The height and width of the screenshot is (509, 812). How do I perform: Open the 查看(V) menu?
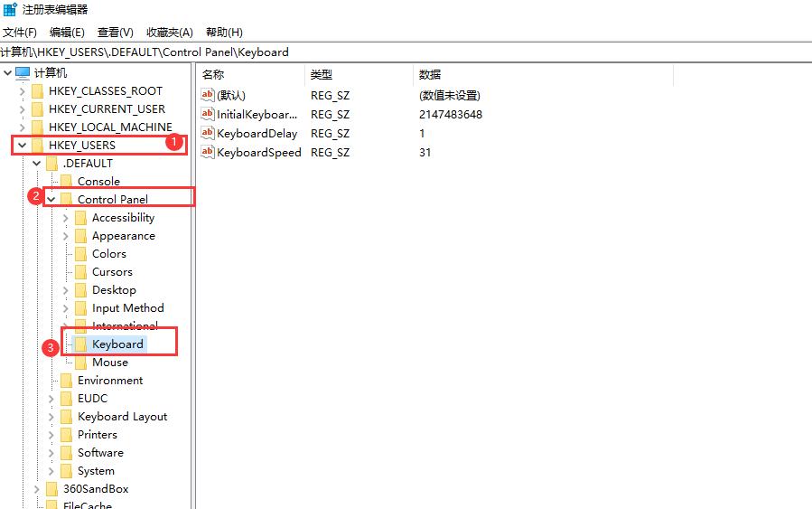[x=115, y=33]
